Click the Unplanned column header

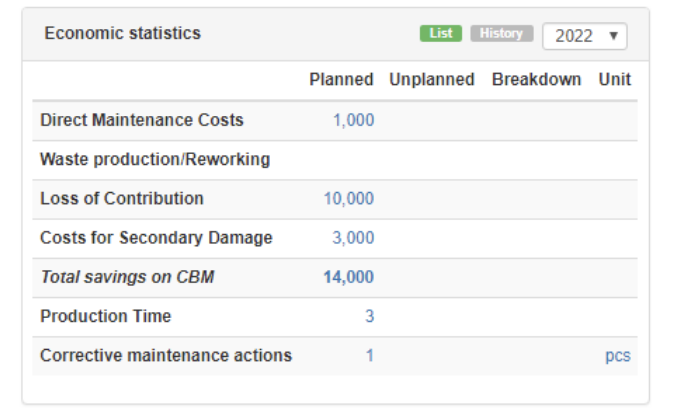tap(431, 80)
